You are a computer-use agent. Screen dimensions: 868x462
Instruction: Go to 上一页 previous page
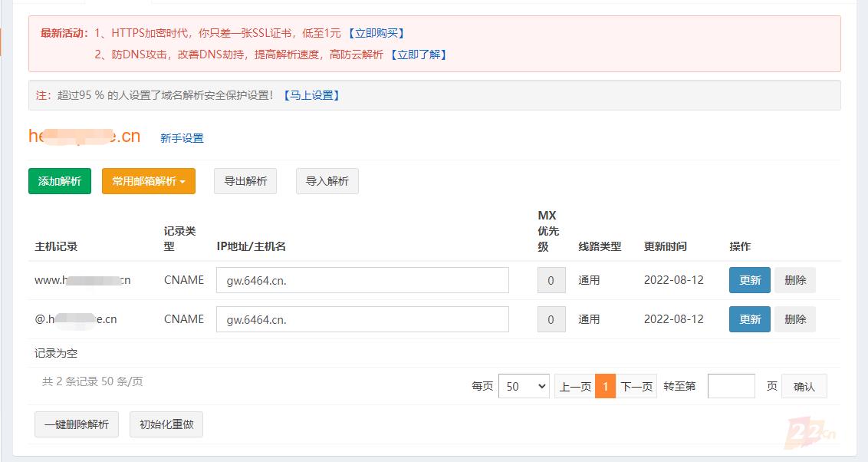[575, 387]
